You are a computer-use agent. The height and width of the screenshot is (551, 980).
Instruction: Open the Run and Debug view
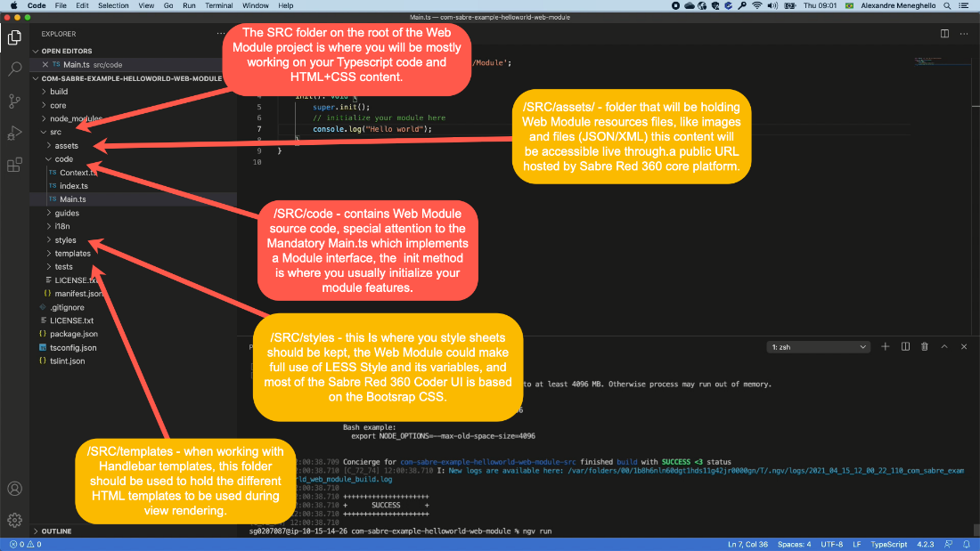pyautogui.click(x=14, y=133)
